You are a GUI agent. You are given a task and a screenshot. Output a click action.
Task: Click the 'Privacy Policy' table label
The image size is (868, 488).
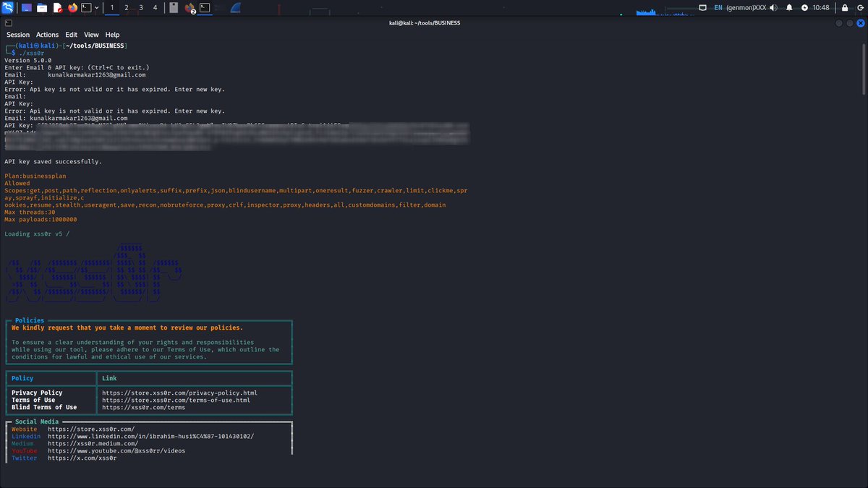pos(37,393)
